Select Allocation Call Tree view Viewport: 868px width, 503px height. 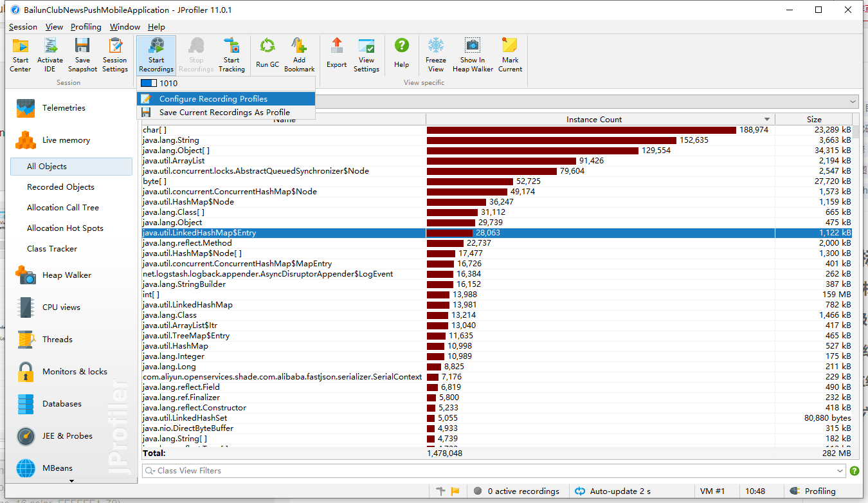[x=71, y=208]
